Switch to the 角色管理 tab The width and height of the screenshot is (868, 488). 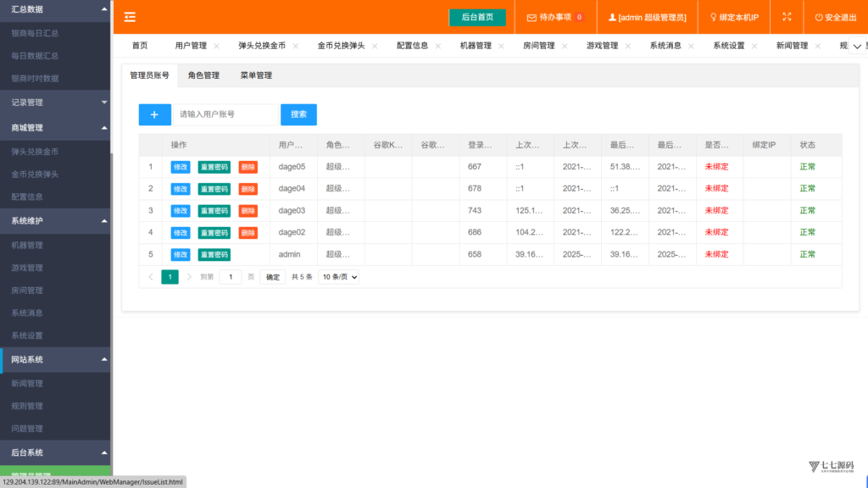(203, 75)
